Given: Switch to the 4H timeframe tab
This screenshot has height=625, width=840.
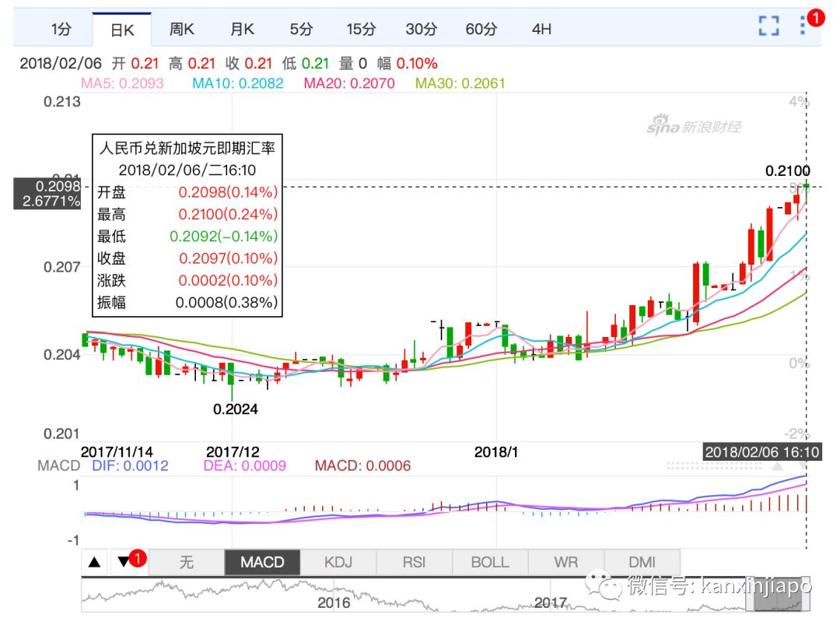Looking at the screenshot, I should click(x=541, y=30).
